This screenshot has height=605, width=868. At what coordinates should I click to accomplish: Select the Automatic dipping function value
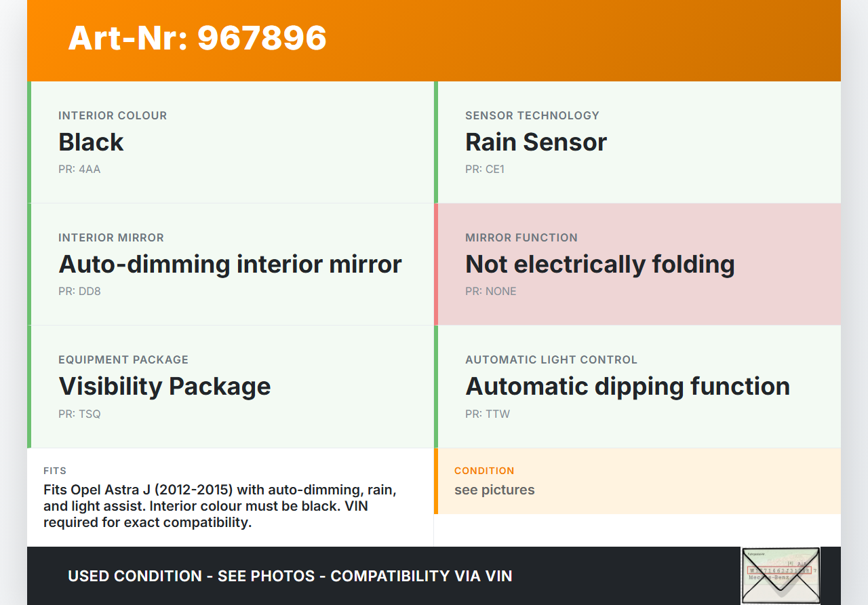(x=627, y=387)
